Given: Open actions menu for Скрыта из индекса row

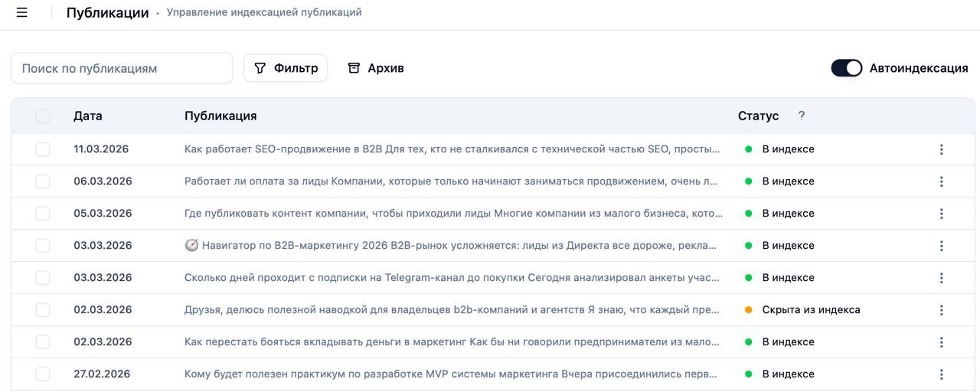Looking at the screenshot, I should click(x=941, y=310).
